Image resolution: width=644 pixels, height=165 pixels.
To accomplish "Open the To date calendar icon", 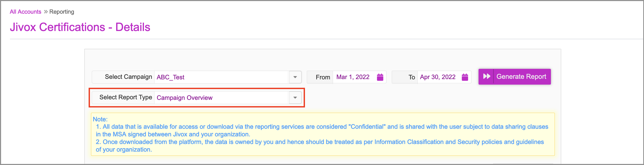I will coord(465,77).
